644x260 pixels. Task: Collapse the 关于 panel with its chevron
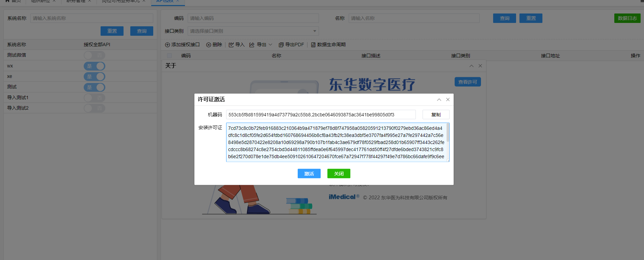(x=472, y=66)
